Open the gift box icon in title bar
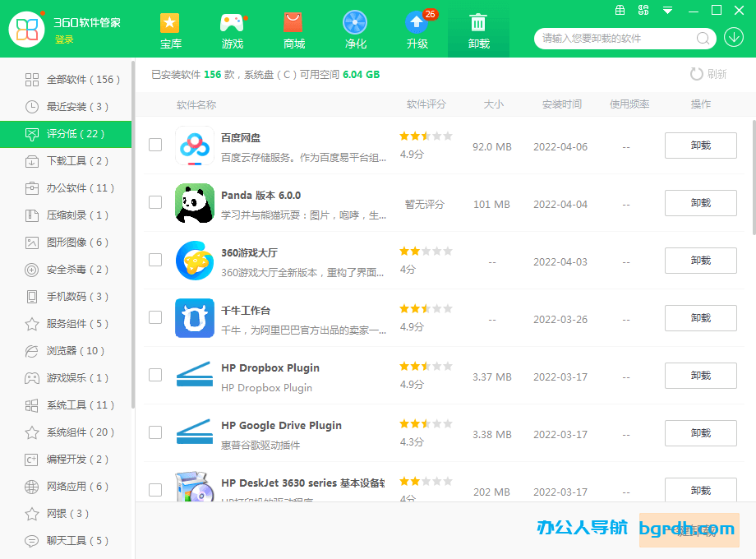The image size is (756, 559). (620, 10)
